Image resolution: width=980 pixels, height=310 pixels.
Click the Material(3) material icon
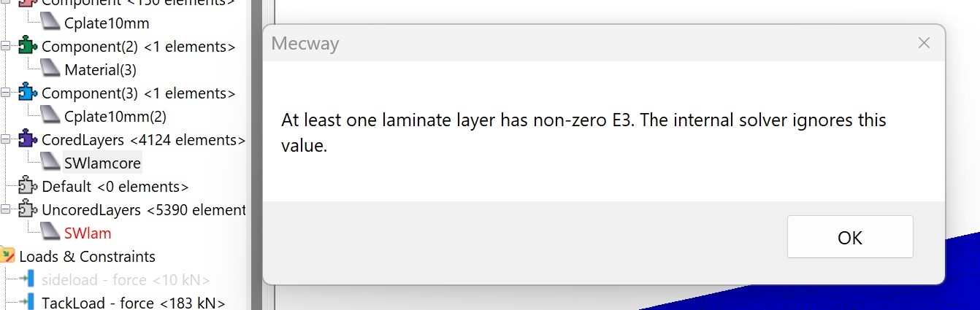(50, 70)
